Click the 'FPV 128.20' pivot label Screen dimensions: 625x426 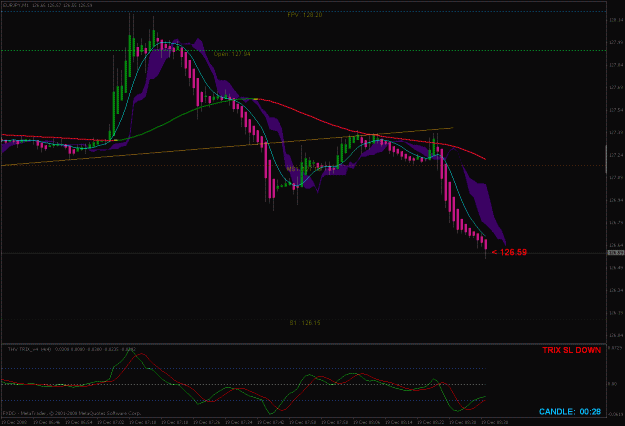click(305, 15)
